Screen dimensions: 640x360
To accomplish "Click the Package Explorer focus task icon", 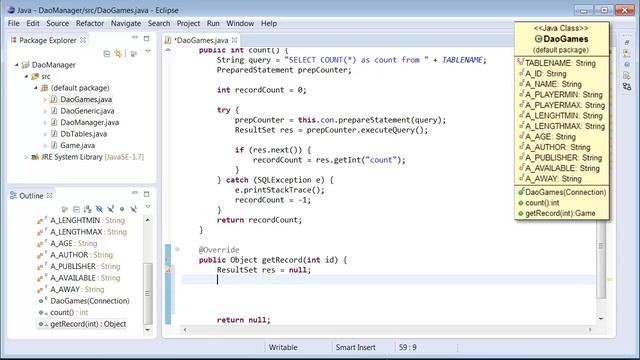I will pyautogui.click(x=133, y=53).
